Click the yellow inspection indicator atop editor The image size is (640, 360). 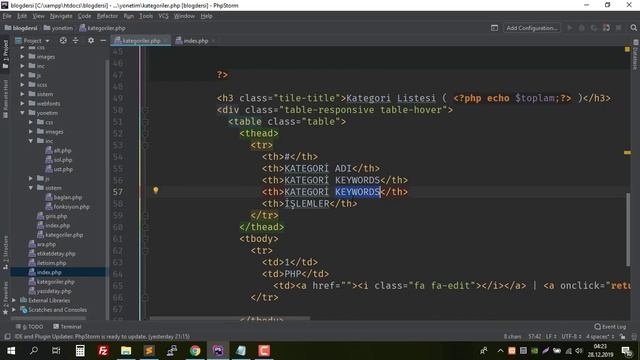point(627,49)
